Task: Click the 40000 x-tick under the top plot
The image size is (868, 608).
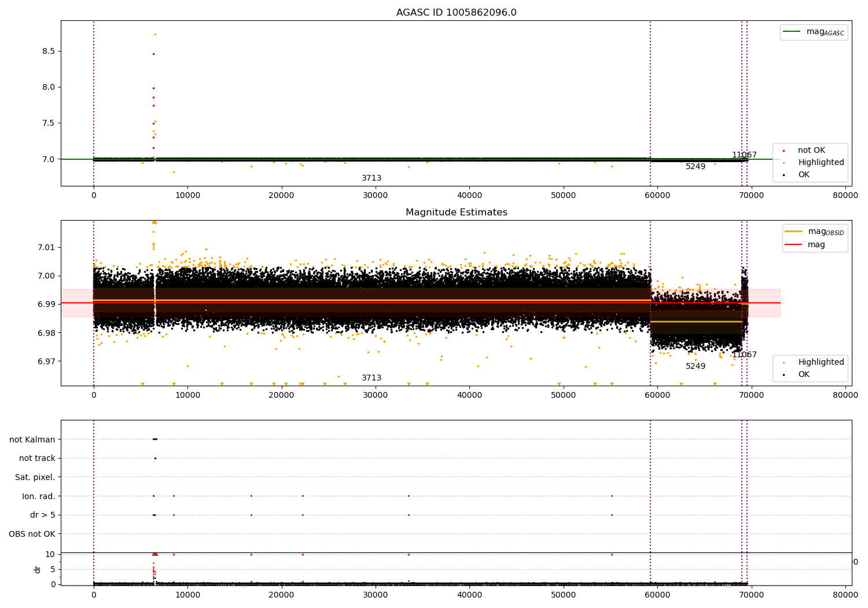Action: pos(469,196)
